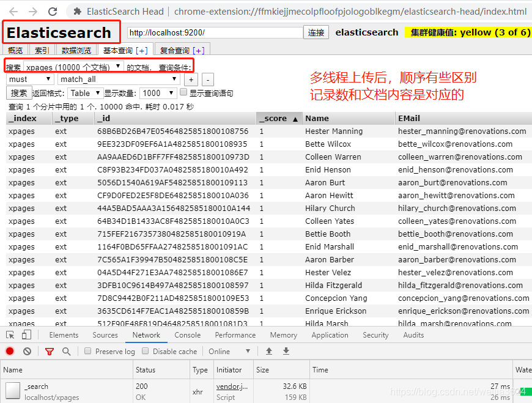The height and width of the screenshot is (403, 532).
Task: Sort by the EMail column header
Action: [x=464, y=119]
